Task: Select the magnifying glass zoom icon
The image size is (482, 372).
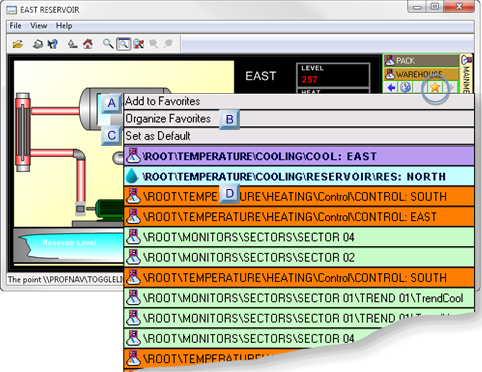Action: coord(108,44)
